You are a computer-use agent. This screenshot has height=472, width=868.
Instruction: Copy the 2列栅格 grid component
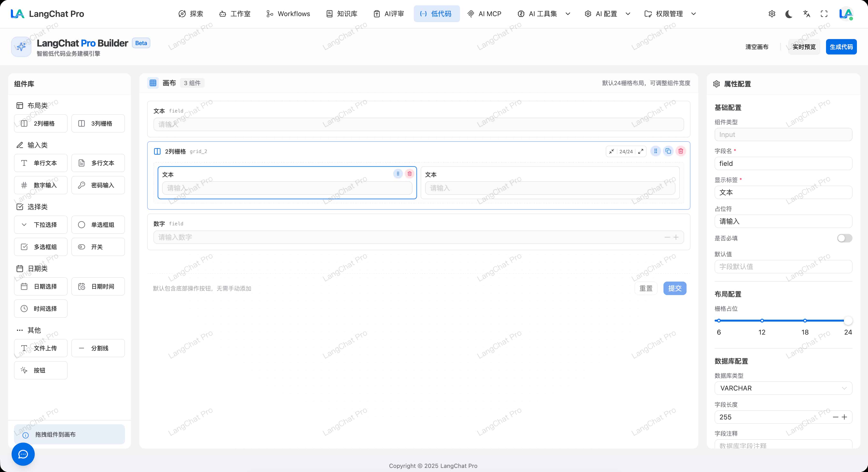pos(668,151)
